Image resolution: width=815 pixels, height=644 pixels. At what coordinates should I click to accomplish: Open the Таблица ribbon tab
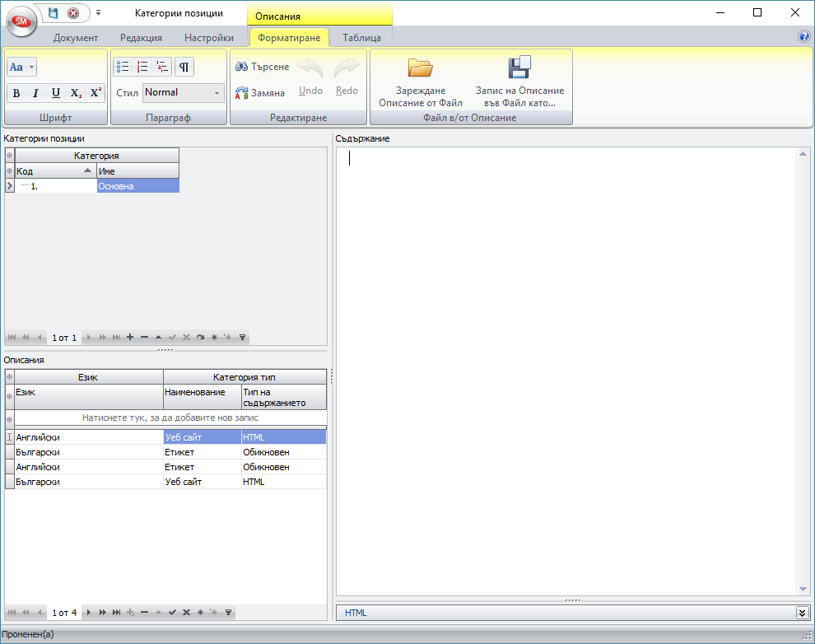[x=361, y=37]
